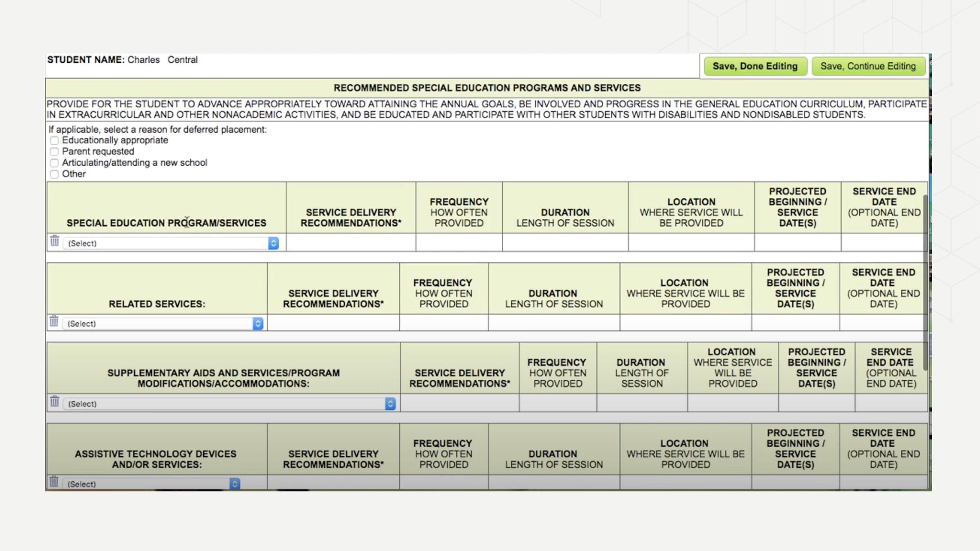Click Service End Date cell in Related Services row
Image resolution: width=980 pixels, height=551 pixels.
882,323
